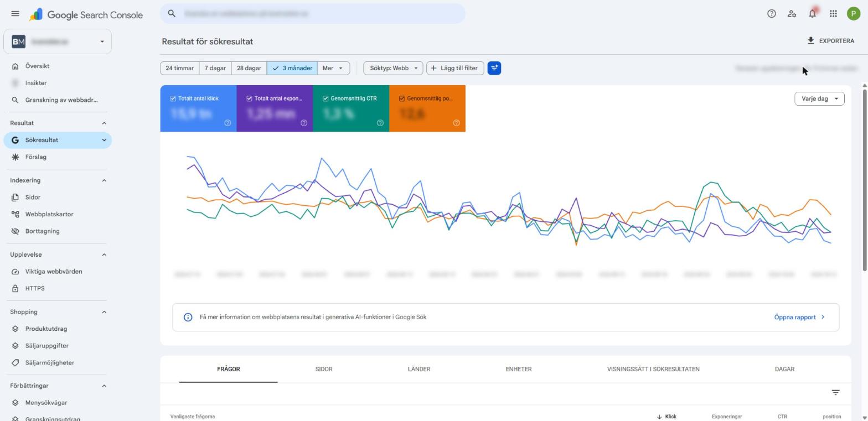Screen dimensions: 868x421
Task: Collapse the Shopping section
Action: [104, 312]
